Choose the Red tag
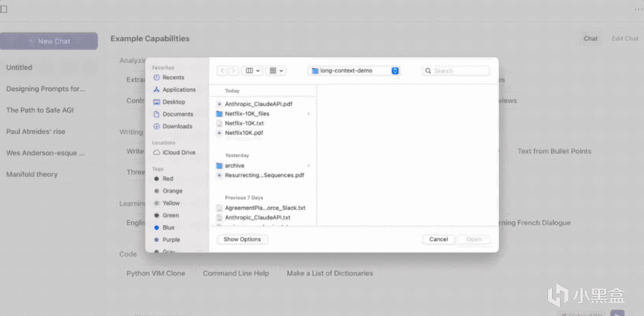The image size is (644, 316). 164,178
